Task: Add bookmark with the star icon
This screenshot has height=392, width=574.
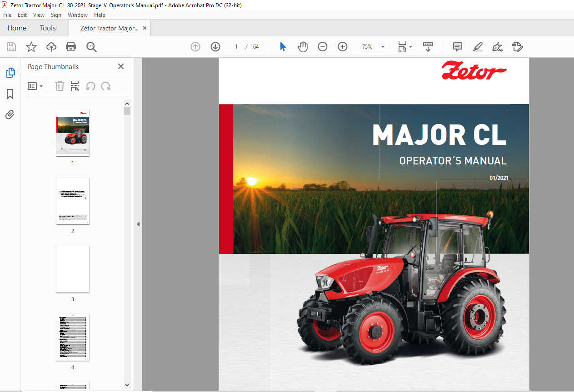Action: tap(31, 47)
